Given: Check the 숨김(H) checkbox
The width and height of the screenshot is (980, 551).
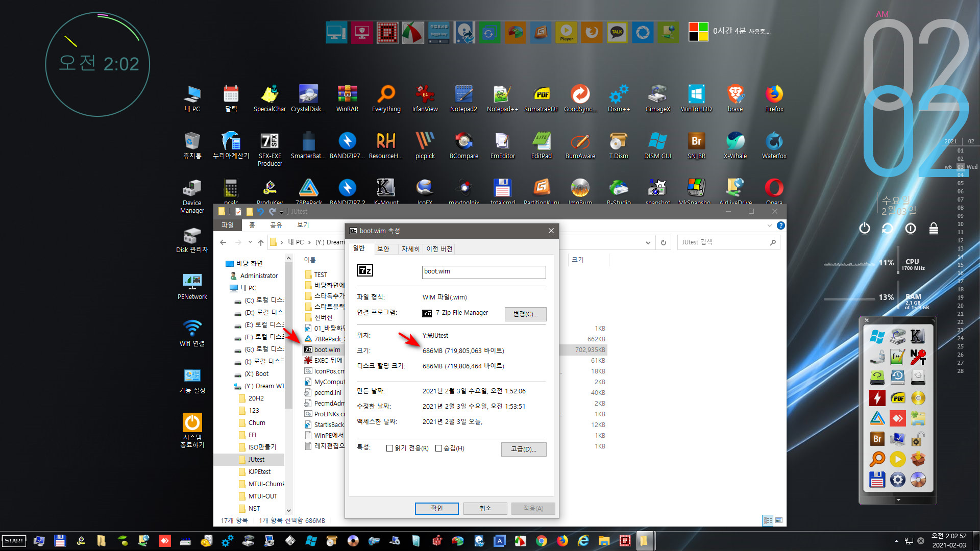Looking at the screenshot, I should point(438,448).
